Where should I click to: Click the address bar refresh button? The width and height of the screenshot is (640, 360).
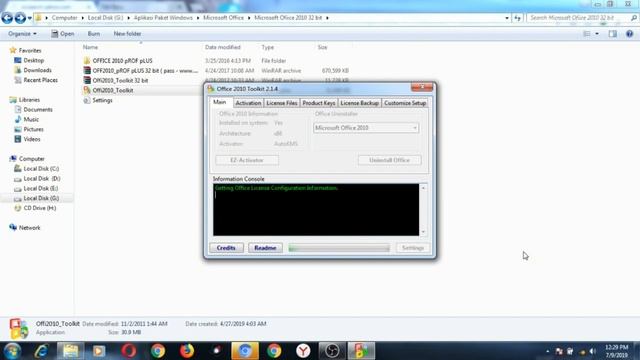click(x=518, y=18)
